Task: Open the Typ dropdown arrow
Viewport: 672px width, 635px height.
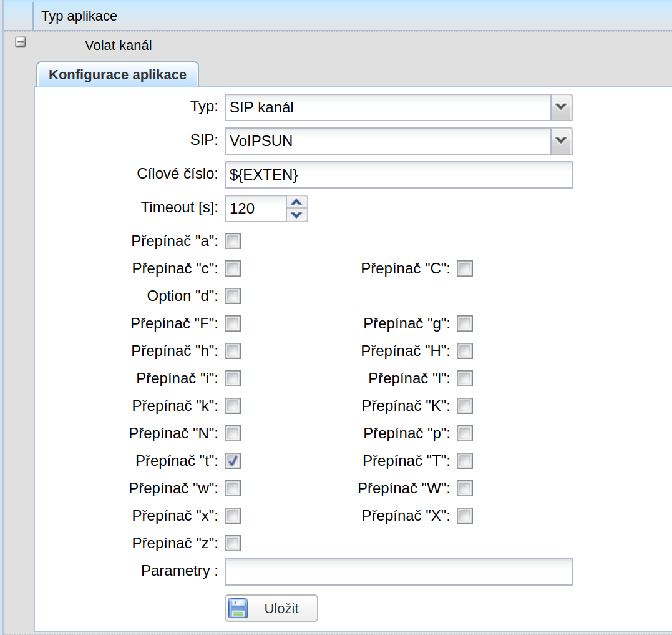Action: (561, 107)
